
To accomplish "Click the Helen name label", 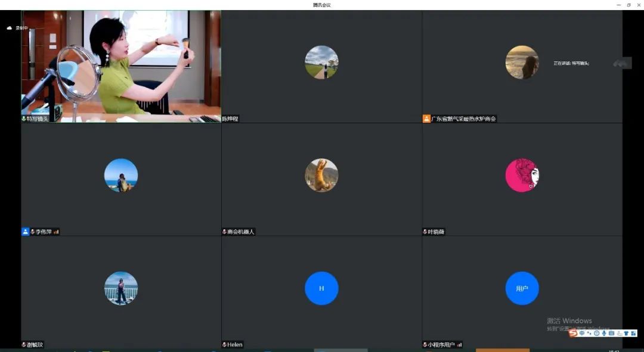I will [x=235, y=345].
